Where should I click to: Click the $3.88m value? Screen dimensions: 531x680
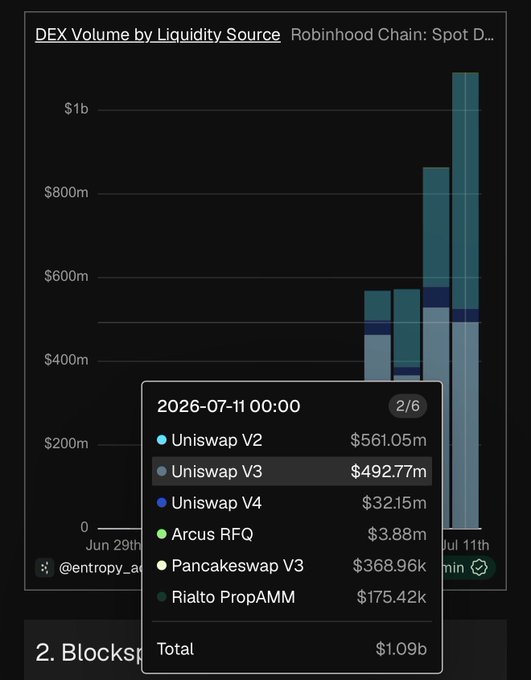tap(397, 534)
